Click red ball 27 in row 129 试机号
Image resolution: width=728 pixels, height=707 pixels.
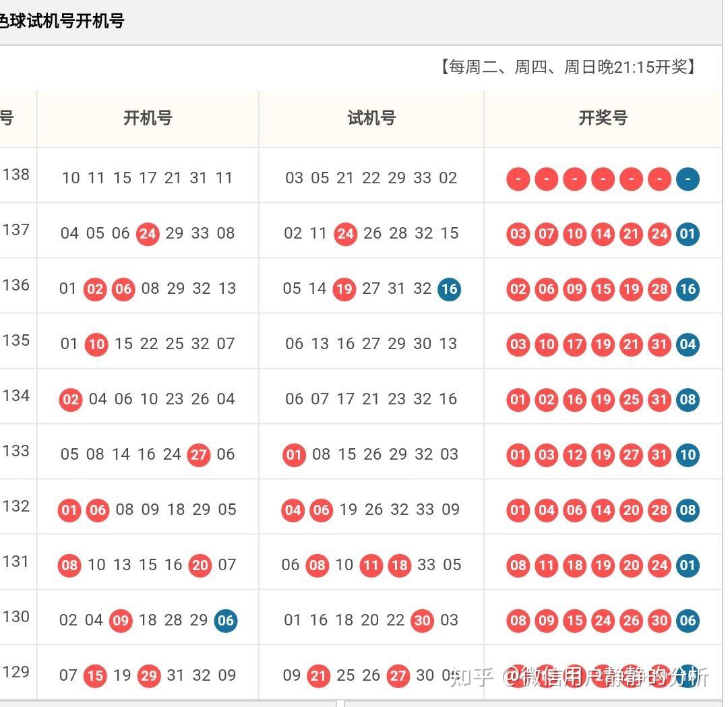(x=398, y=675)
